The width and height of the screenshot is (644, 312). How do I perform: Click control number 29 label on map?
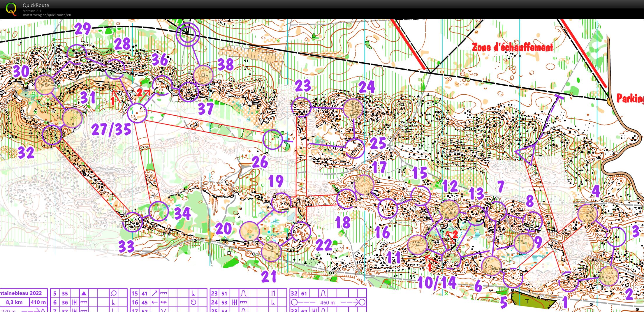[83, 29]
